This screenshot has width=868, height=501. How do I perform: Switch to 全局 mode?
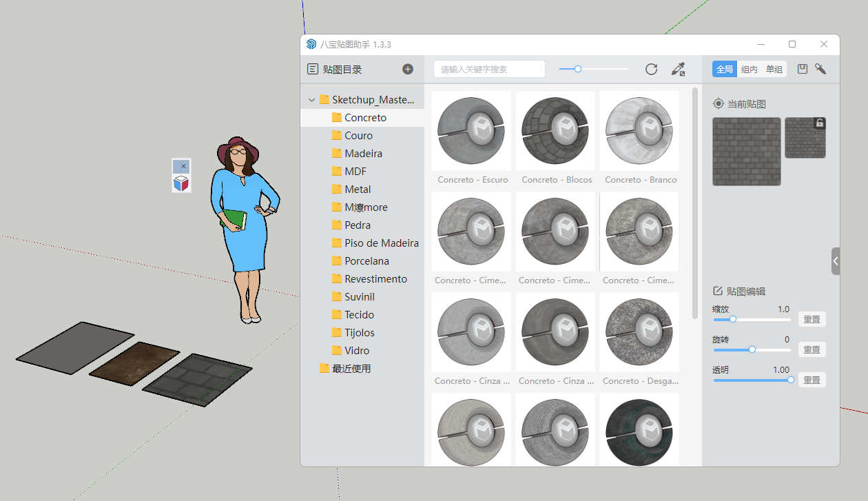pos(725,69)
